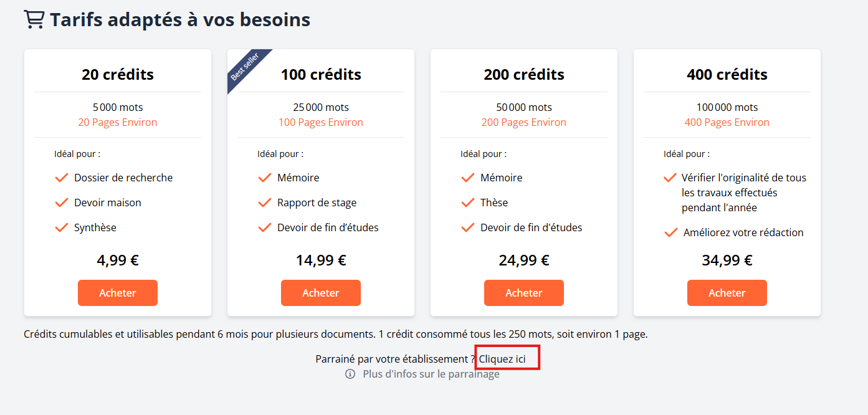Click the checkmark beside Dossier de recherche
Image resolution: width=868 pixels, height=415 pixels.
61,178
